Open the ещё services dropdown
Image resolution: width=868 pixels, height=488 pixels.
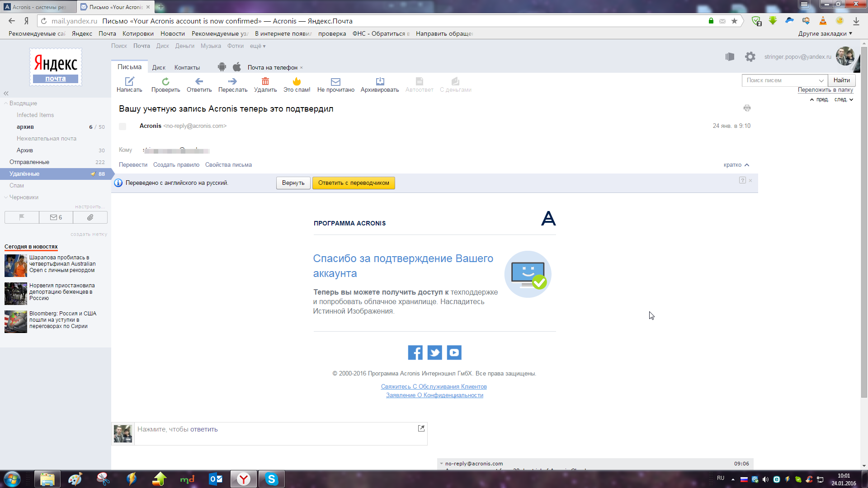tap(258, 46)
